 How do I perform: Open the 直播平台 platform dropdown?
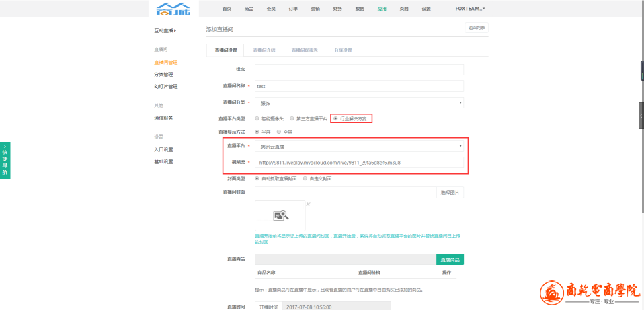tap(359, 146)
